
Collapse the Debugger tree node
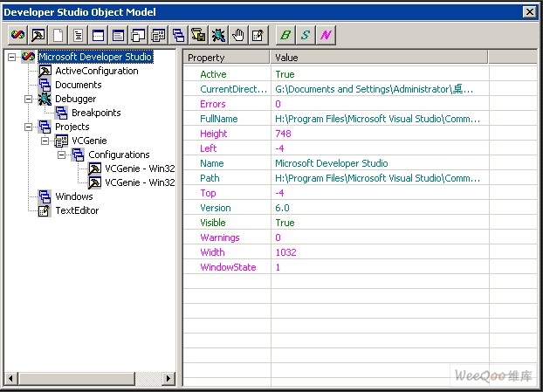pos(29,99)
